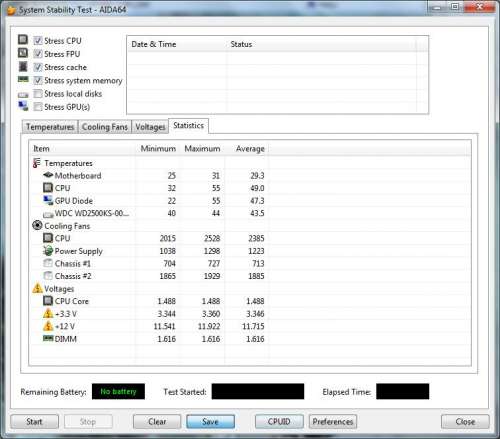The image size is (500, 439).
Task: Click the 11.922 maximum value of +12 V
Action: pyautogui.click(x=209, y=326)
